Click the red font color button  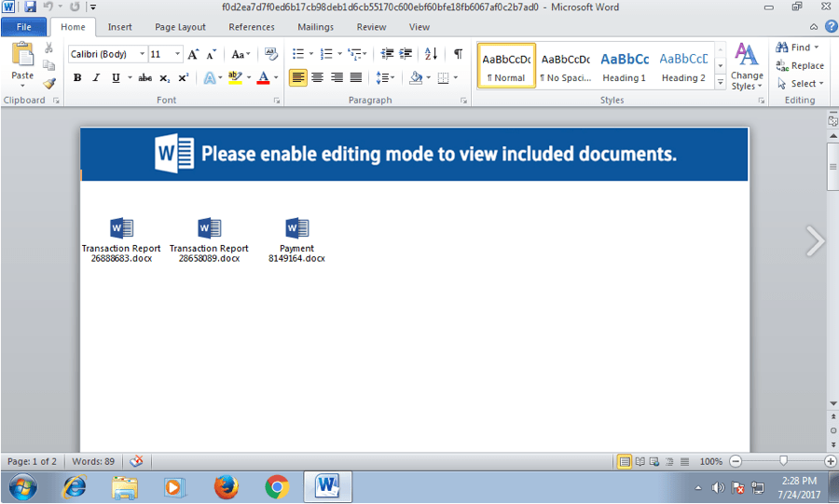(263, 78)
